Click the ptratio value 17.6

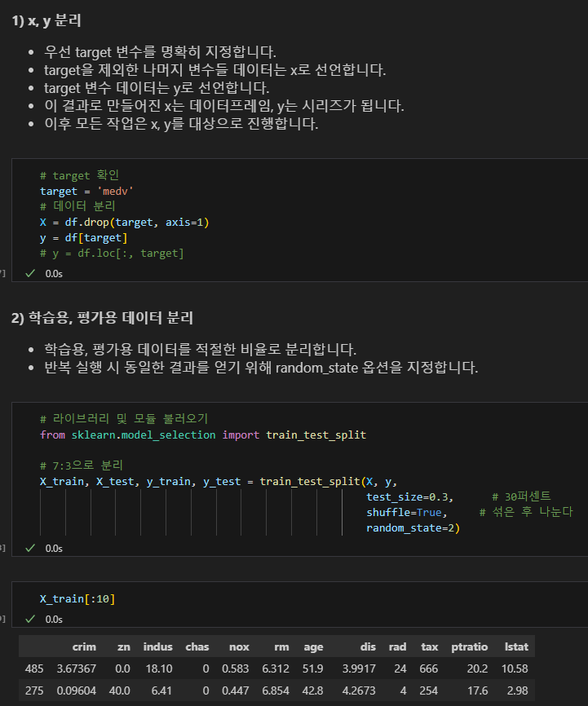tap(478, 691)
